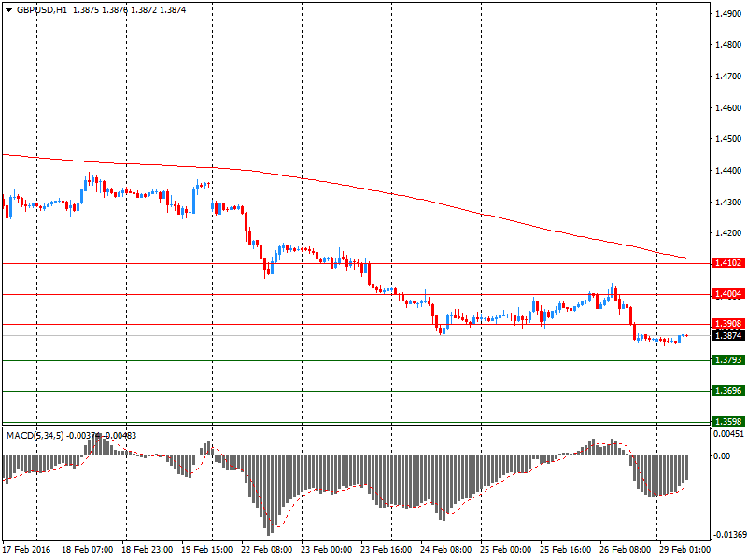This screenshot has height=560, width=747.
Task: Click the 1.3598 support level label
Action: 728,422
